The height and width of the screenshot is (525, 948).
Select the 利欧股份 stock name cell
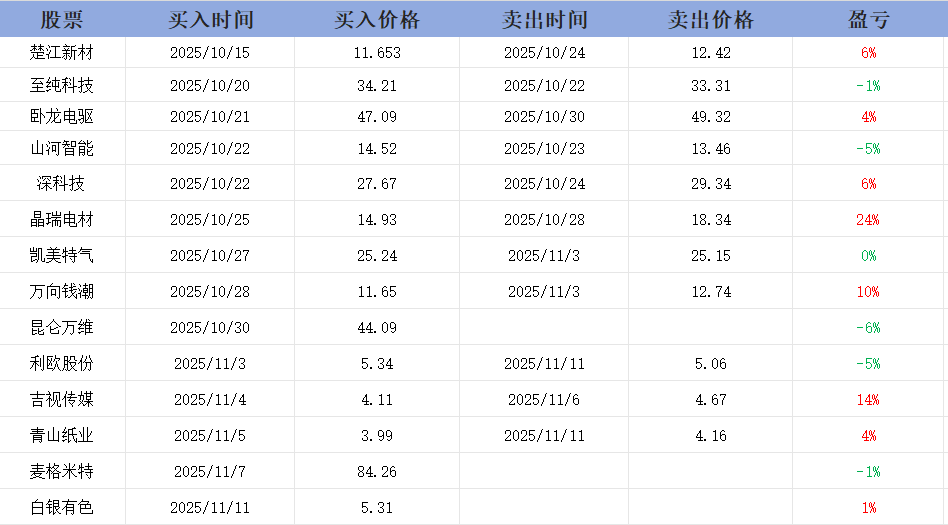click(62, 364)
